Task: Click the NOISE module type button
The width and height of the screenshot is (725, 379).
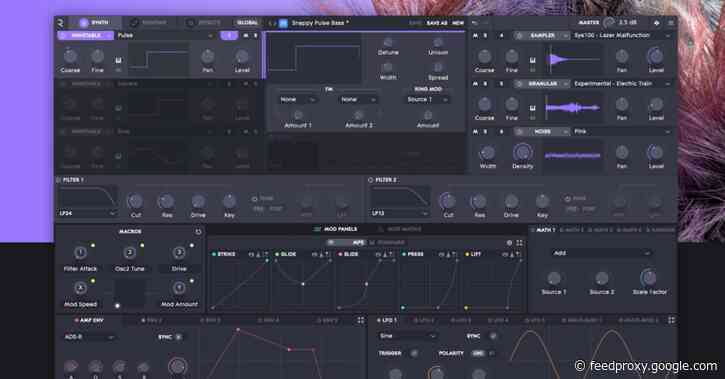Action: point(542,132)
